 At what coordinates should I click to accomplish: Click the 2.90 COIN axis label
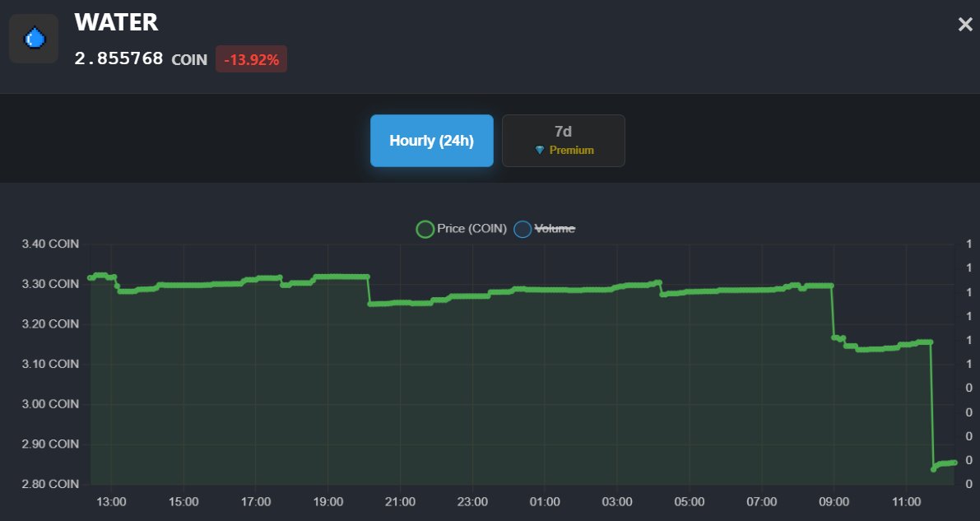[x=51, y=444]
